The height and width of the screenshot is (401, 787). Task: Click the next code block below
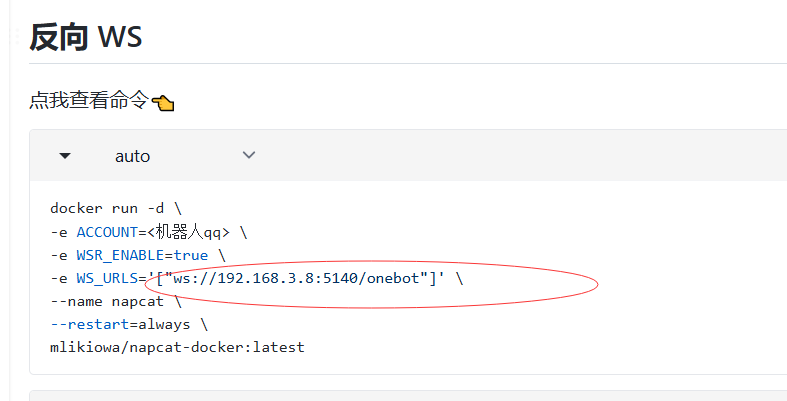click(408, 395)
